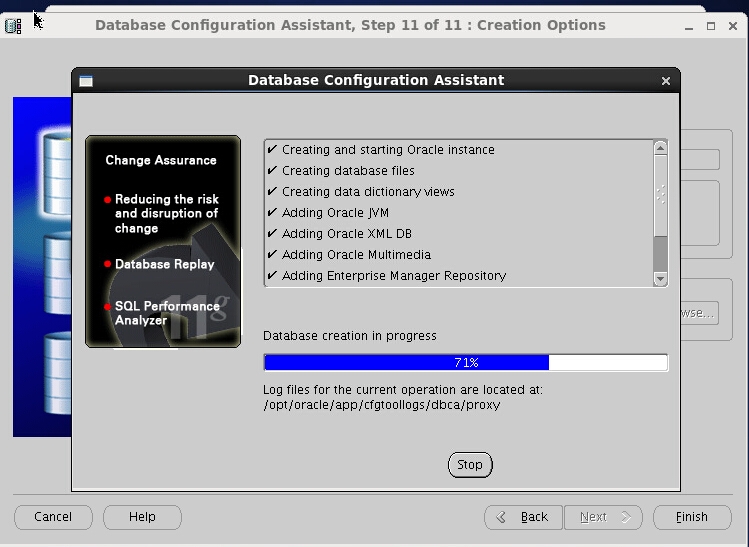749x547 pixels.
Task: Click the partially hidden Browse button behind dialog
Action: tap(699, 313)
